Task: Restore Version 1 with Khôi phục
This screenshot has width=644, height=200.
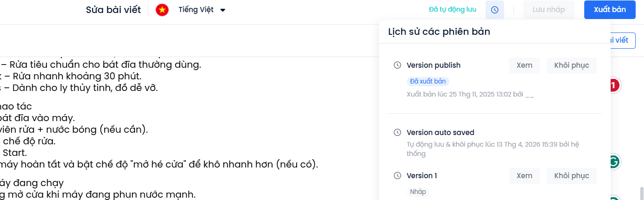Action: (571, 176)
